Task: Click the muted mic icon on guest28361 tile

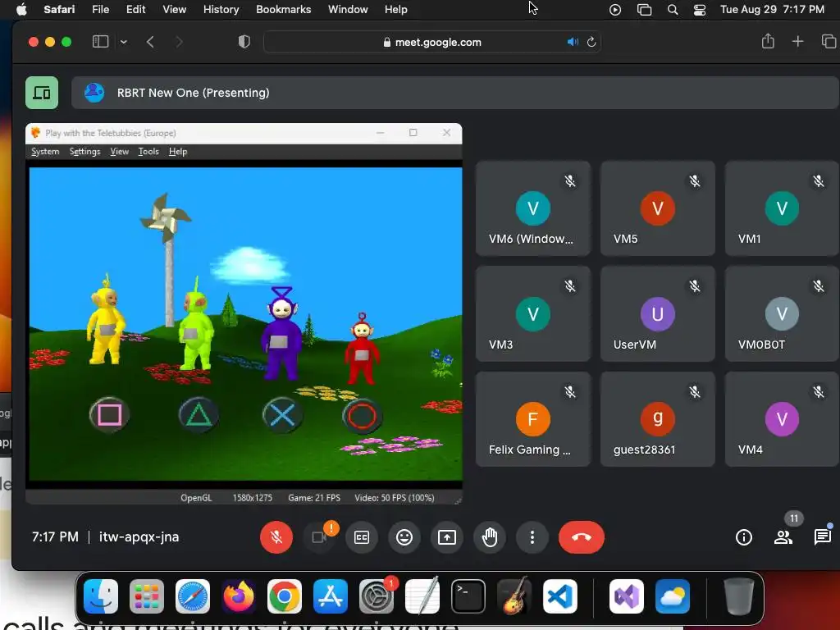Action: click(x=695, y=392)
